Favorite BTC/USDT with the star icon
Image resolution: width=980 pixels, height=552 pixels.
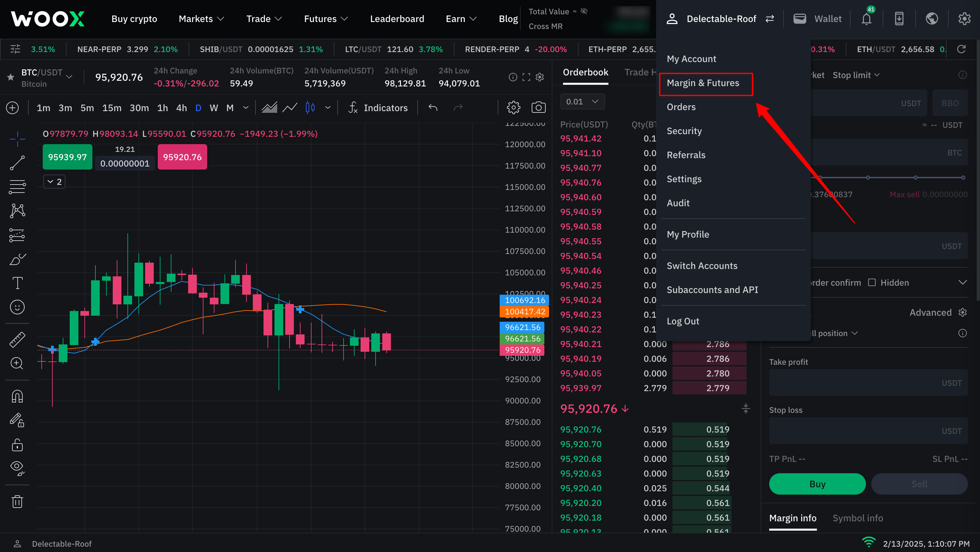pyautogui.click(x=11, y=77)
